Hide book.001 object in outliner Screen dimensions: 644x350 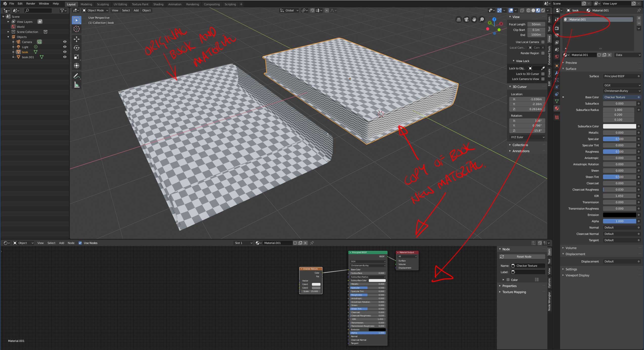[x=65, y=57]
